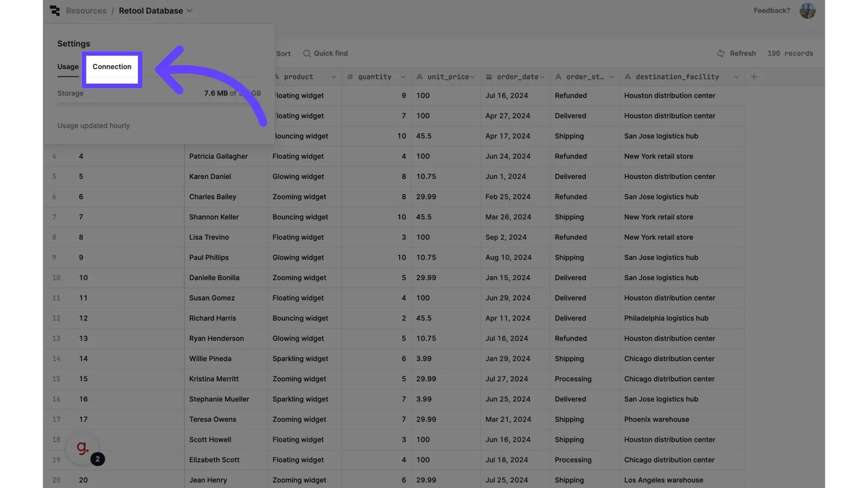Add a new column with plus icon
Viewport: 868px width, 488px height.
(754, 77)
